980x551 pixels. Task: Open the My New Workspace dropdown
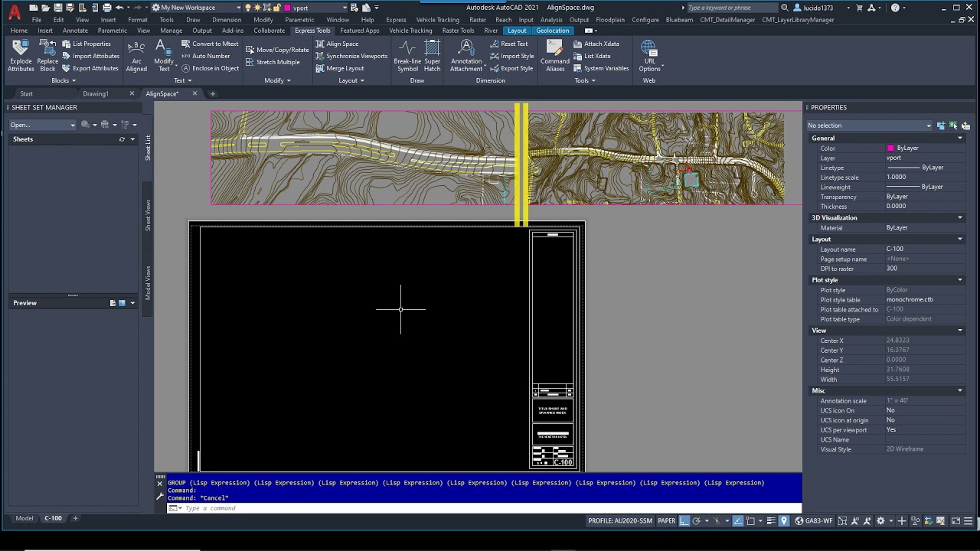[238, 8]
